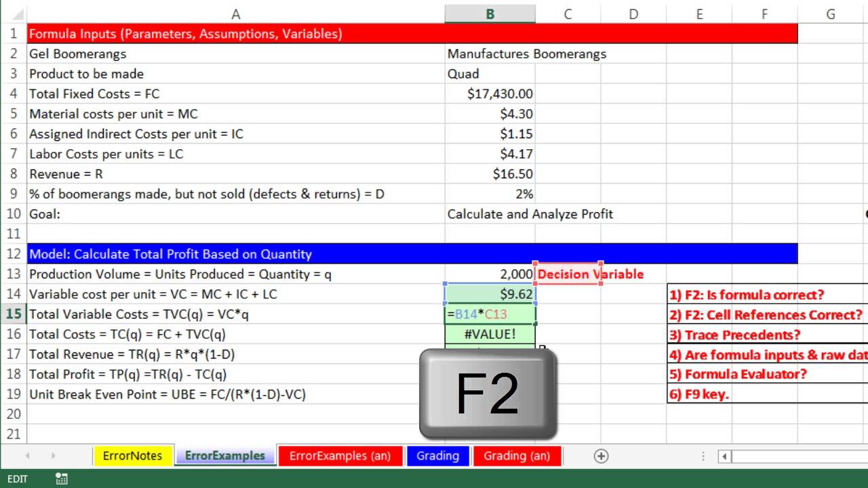
Task: Click 'Total Profit = TP(q)' label cell
Action: point(235,374)
